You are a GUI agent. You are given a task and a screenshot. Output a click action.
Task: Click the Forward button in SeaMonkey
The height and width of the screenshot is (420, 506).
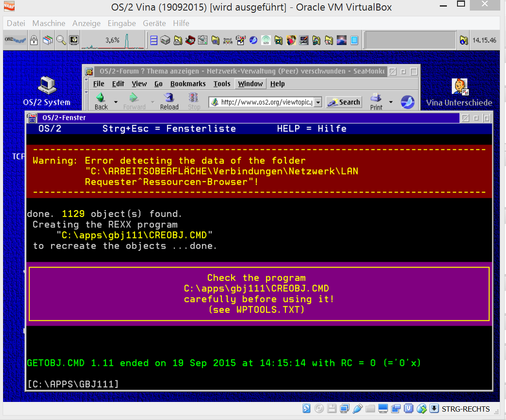pos(134,101)
